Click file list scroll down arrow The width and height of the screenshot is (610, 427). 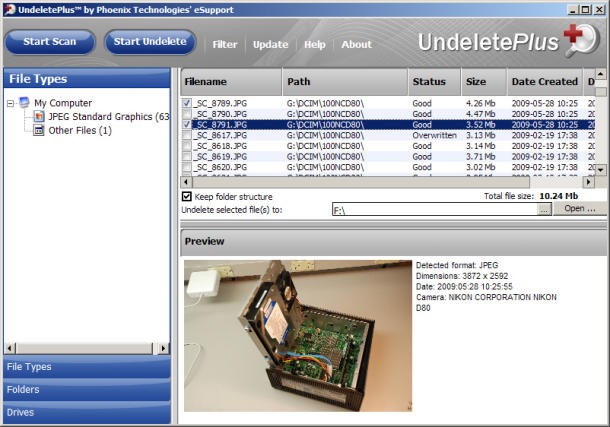coord(600,170)
